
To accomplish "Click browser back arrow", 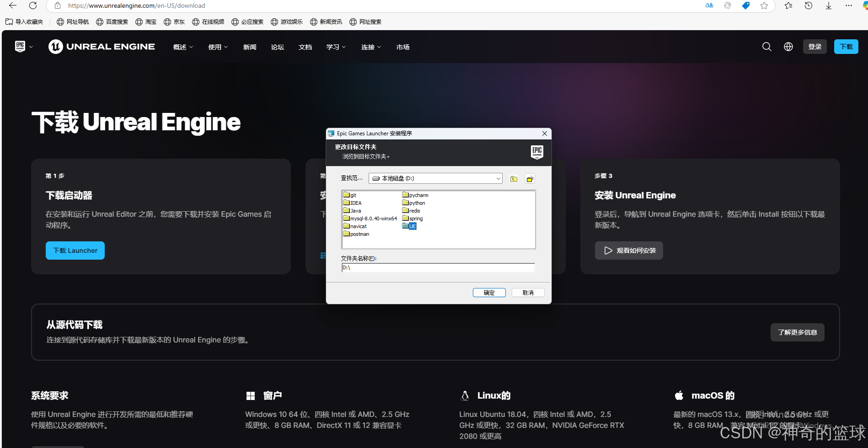I will (13, 5).
